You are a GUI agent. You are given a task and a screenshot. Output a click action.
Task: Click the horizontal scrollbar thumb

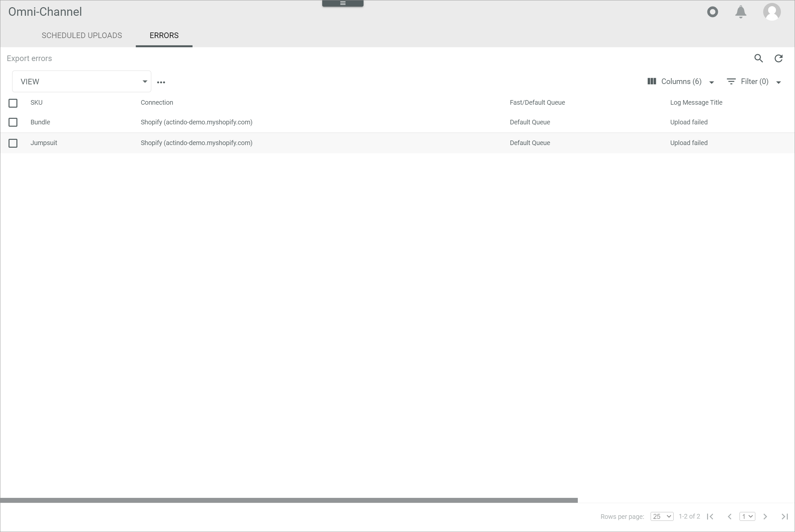289,500
